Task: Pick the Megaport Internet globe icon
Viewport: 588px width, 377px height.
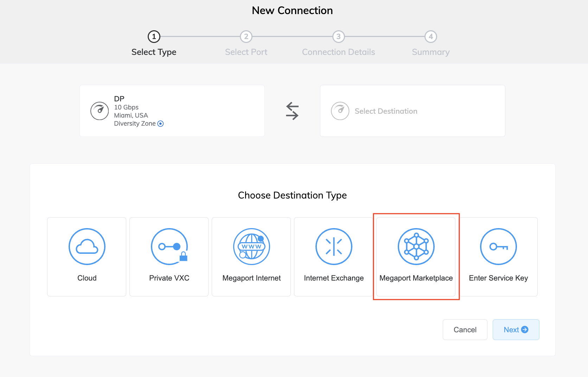Action: [251, 246]
